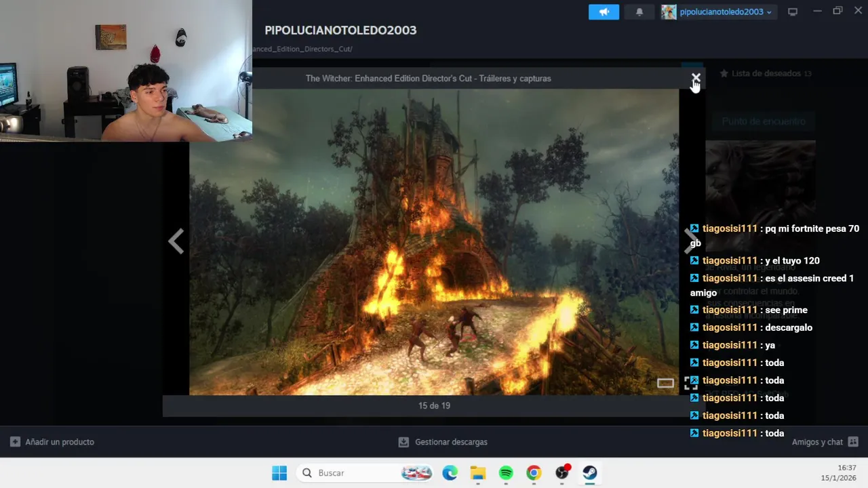The width and height of the screenshot is (868, 488).
Task: Click Añadir un producto
Action: point(52,442)
